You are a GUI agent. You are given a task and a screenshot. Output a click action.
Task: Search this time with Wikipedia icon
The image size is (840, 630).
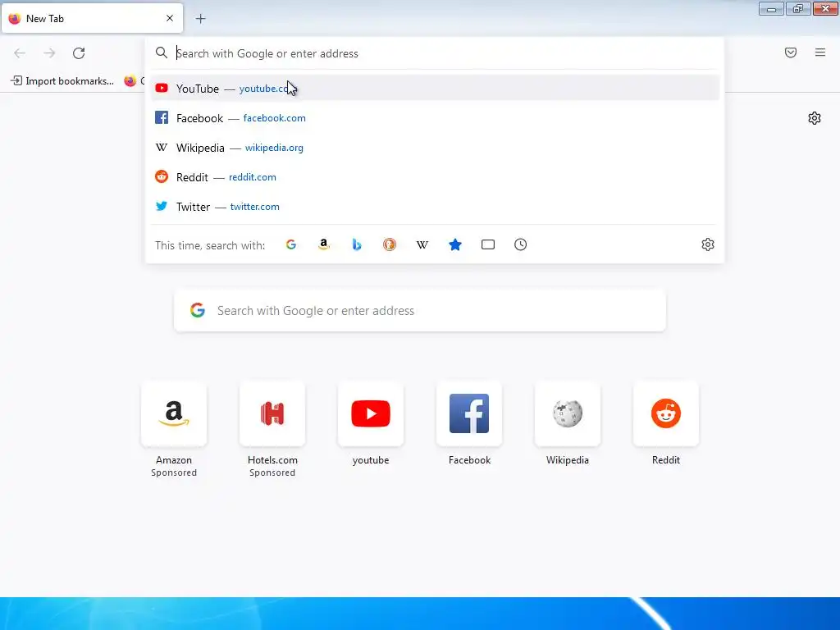point(422,244)
